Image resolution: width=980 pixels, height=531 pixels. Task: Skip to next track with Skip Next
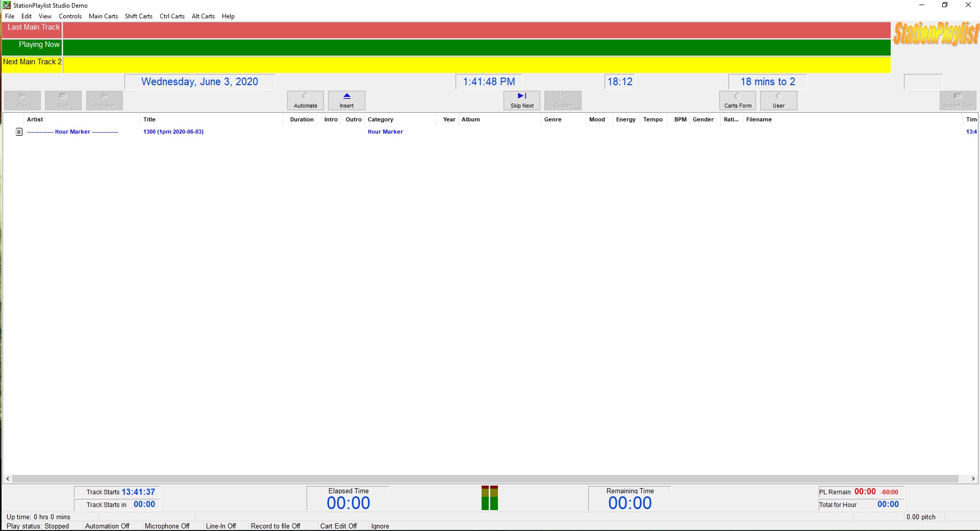522,100
